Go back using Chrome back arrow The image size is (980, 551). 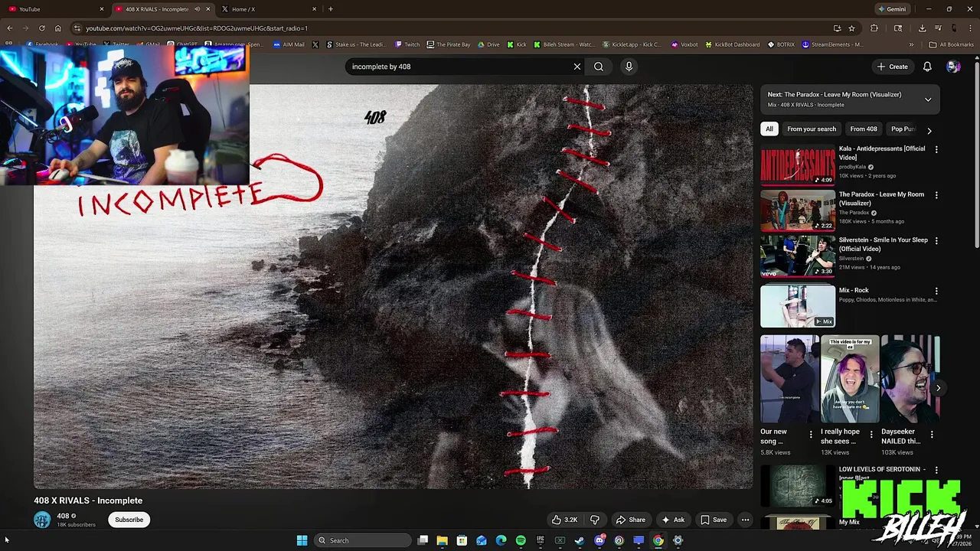click(x=9, y=28)
